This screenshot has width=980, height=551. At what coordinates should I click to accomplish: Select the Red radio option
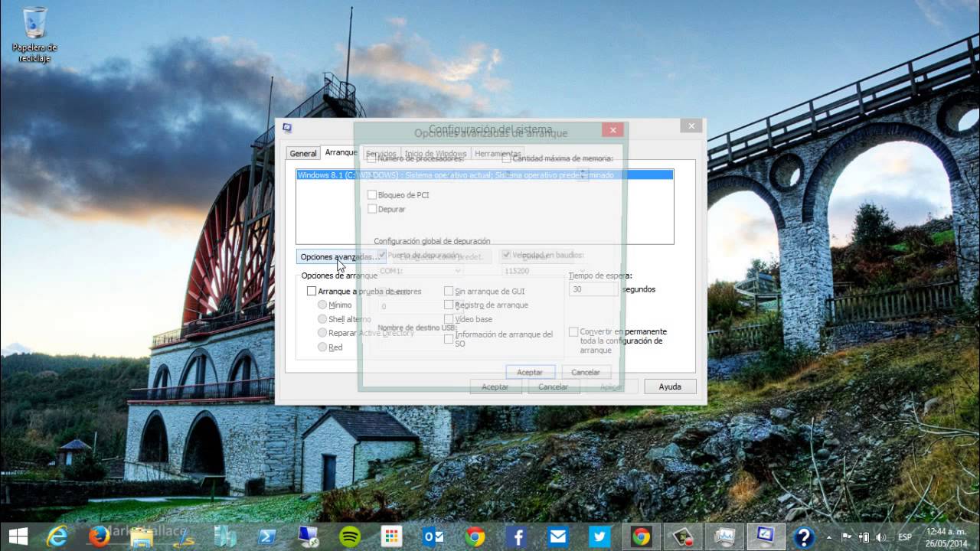pos(322,347)
